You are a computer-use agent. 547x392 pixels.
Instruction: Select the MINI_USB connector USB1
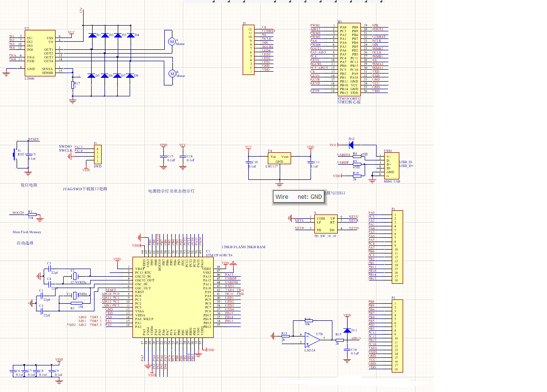pos(391,166)
